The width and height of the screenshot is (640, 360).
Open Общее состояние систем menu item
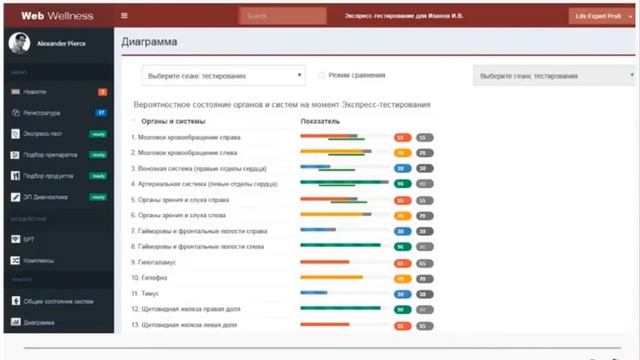click(58, 301)
